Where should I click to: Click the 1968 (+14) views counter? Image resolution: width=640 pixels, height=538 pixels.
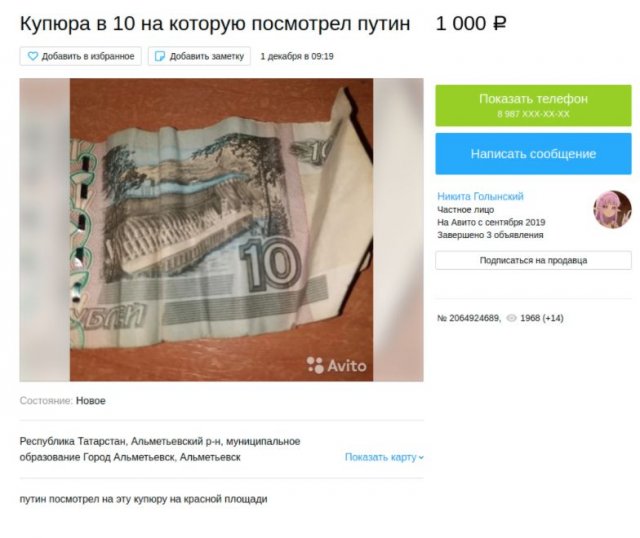coord(542,318)
